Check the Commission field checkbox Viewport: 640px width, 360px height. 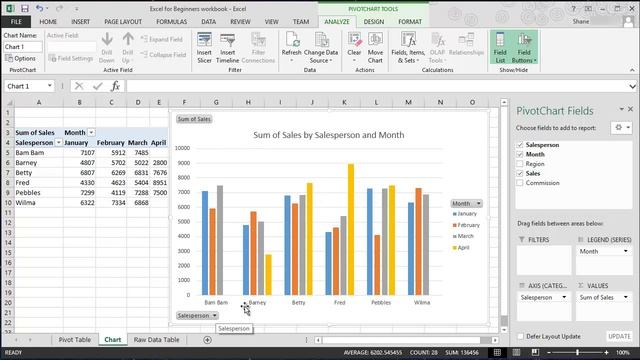pyautogui.click(x=520, y=183)
